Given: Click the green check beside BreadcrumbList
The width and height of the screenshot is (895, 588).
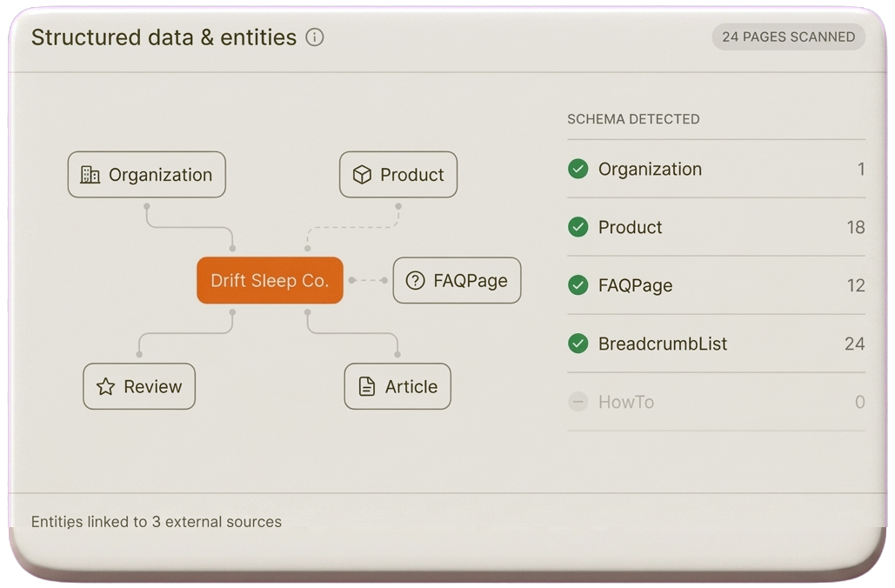Looking at the screenshot, I should (578, 343).
